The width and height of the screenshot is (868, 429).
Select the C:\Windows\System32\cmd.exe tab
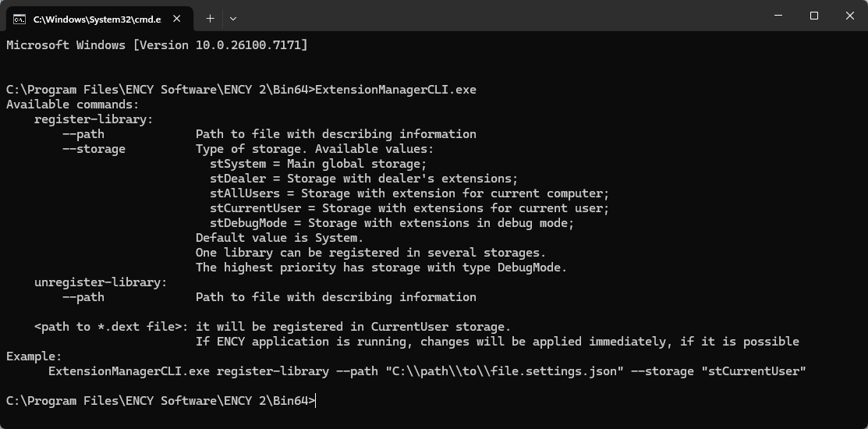click(94, 18)
